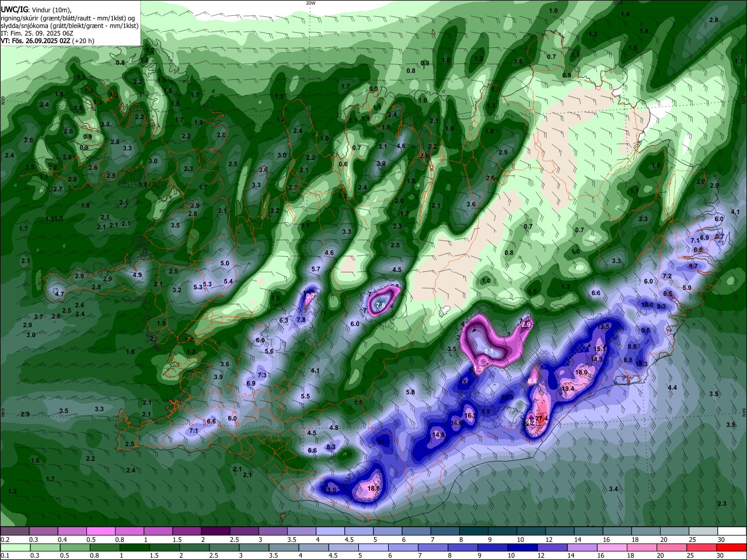This screenshot has height=560, width=747.
Task: Click the 14.8 value in the blue band
Action: [x=438, y=435]
